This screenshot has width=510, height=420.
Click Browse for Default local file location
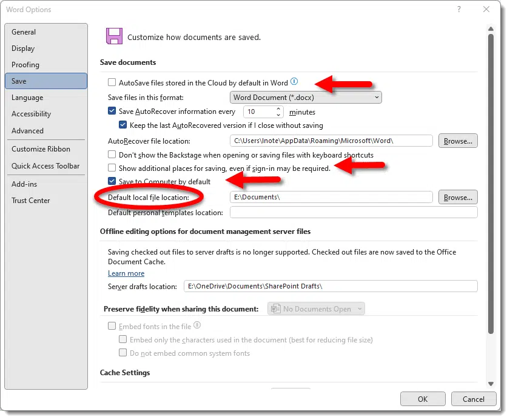tap(458, 198)
